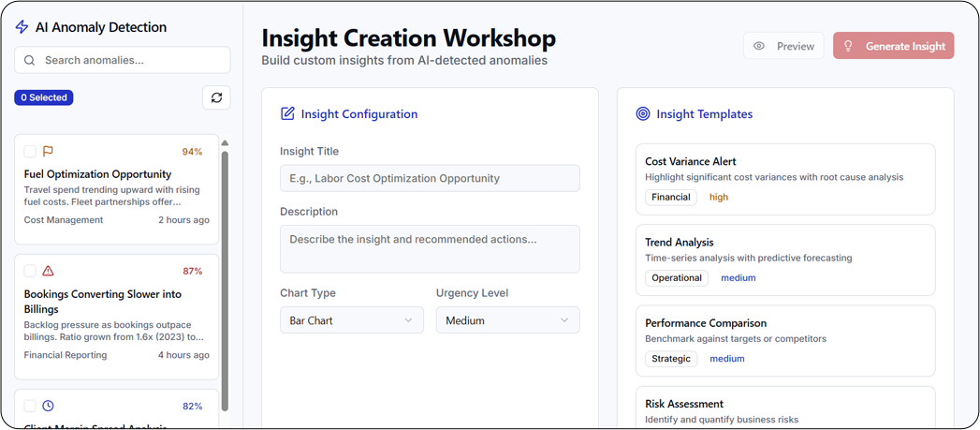Check the Fuel Optimization Opportunity checkbox

coord(30,151)
